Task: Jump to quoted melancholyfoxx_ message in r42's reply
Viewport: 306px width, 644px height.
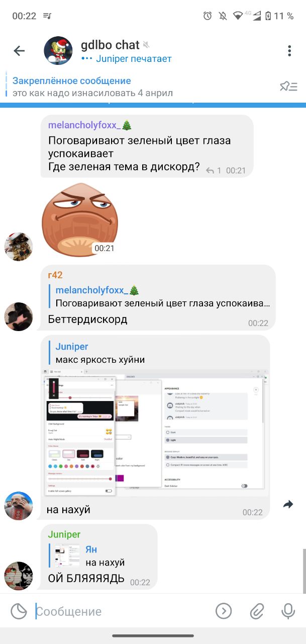Action: [x=160, y=297]
